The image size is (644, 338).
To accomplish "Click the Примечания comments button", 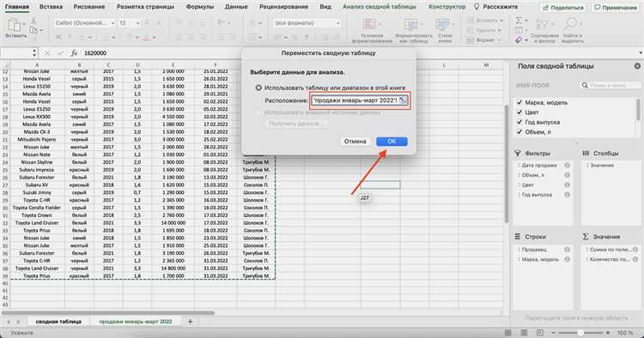I will pyautogui.click(x=616, y=8).
